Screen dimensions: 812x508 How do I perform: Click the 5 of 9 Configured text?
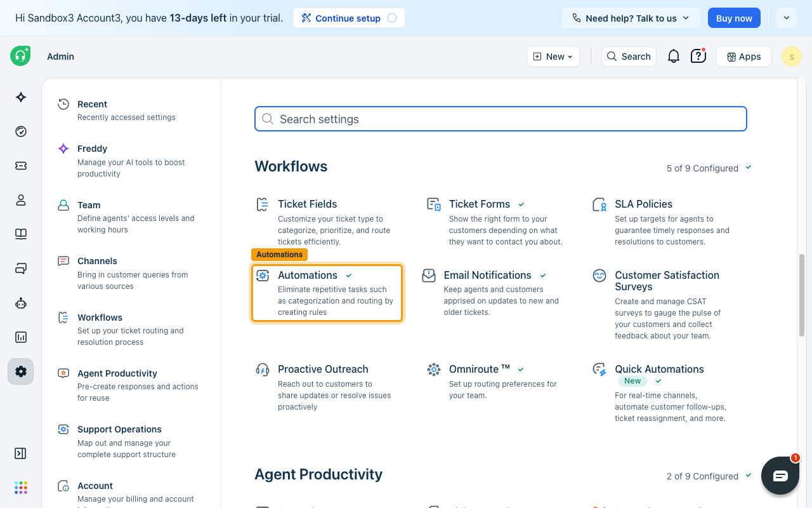point(702,168)
